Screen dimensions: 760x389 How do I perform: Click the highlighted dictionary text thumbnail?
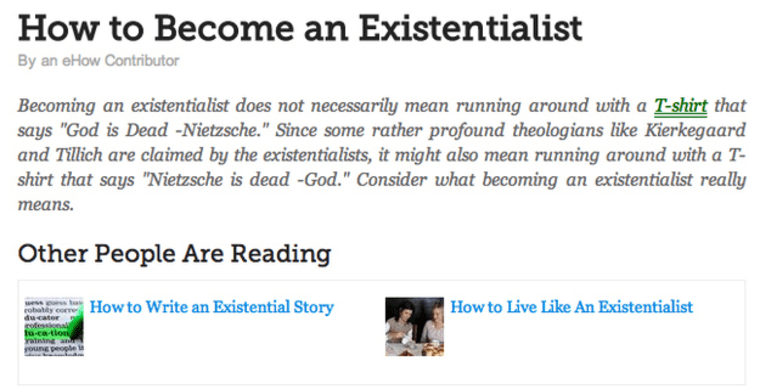coord(54,327)
